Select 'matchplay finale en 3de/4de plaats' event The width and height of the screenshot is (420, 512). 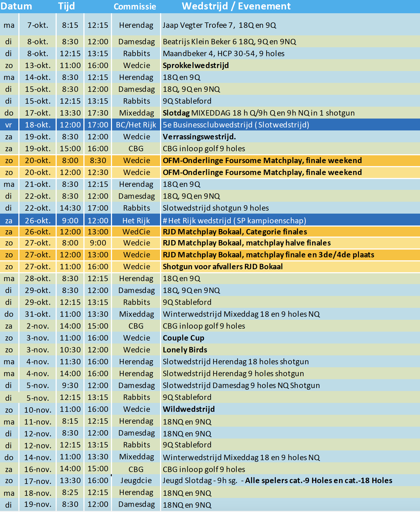pos(268,255)
